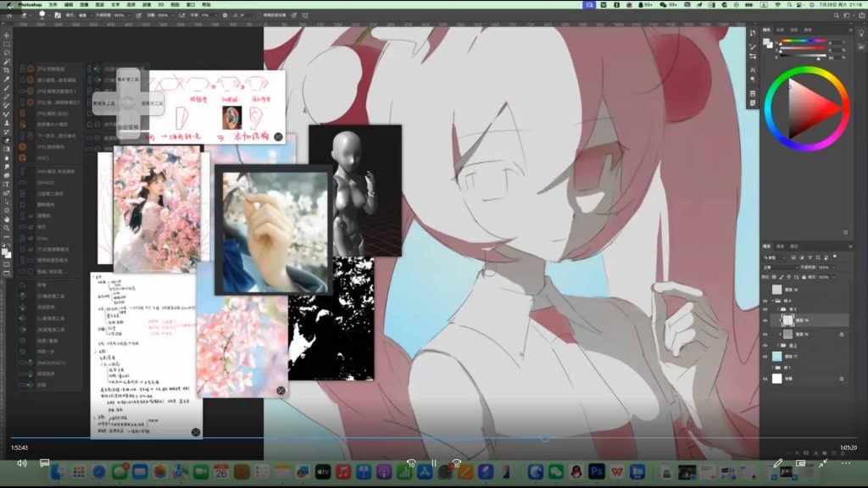868x488 pixels.
Task: Click the video progress bar playhead
Action: [x=544, y=438]
